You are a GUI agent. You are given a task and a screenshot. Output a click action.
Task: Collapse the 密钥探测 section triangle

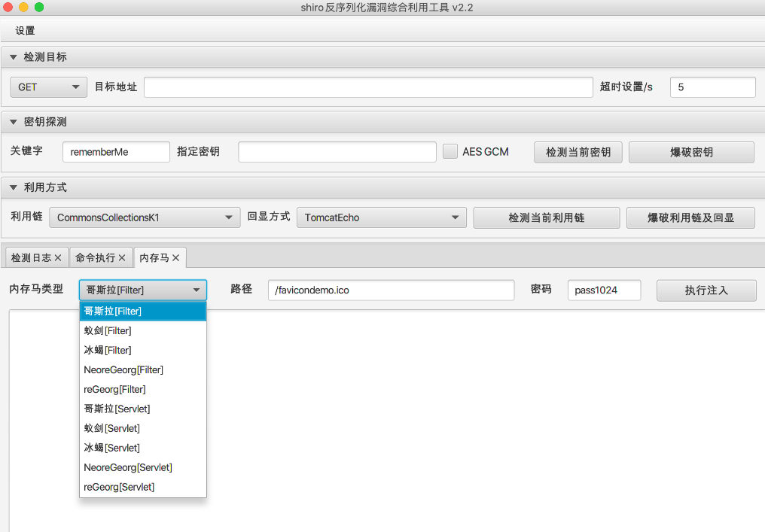(13, 122)
